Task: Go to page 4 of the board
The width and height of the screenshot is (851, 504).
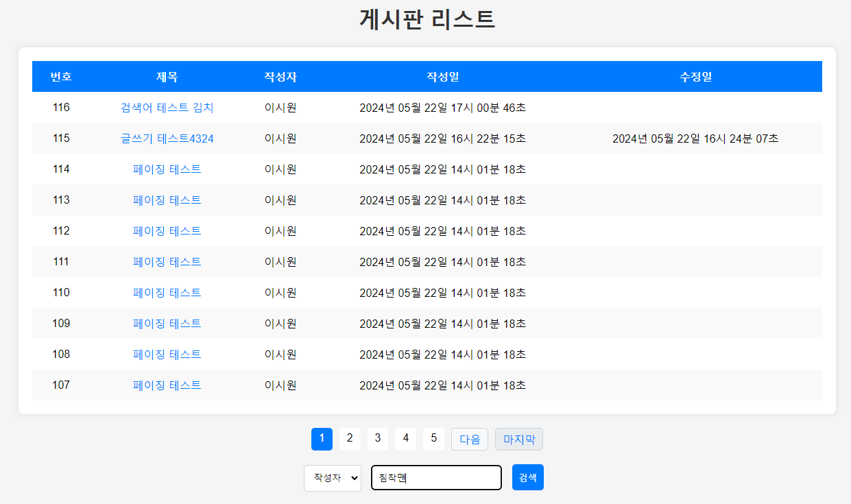Action: [405, 439]
